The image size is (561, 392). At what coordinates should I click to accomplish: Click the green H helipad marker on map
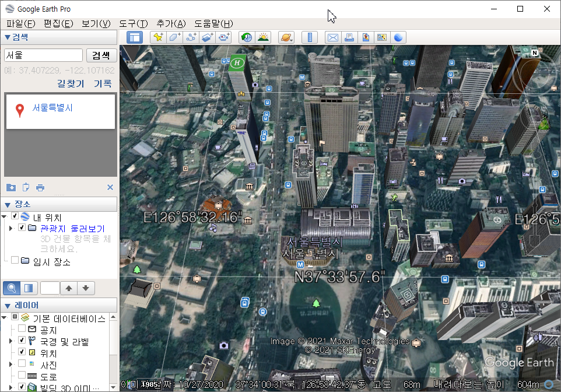tap(237, 64)
